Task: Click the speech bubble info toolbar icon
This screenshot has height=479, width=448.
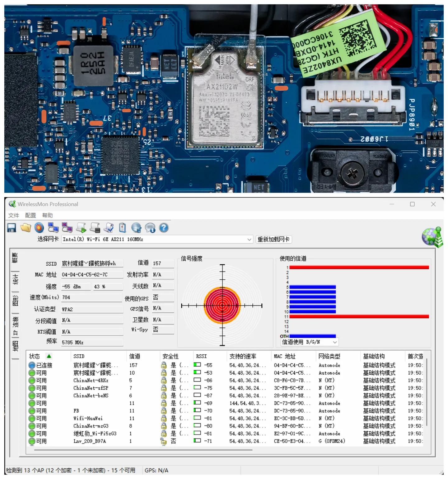Action: click(150, 228)
